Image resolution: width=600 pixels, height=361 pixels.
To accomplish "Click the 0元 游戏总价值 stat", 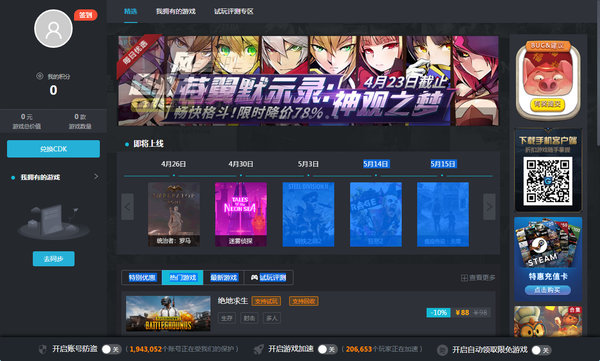I will pyautogui.click(x=26, y=121).
